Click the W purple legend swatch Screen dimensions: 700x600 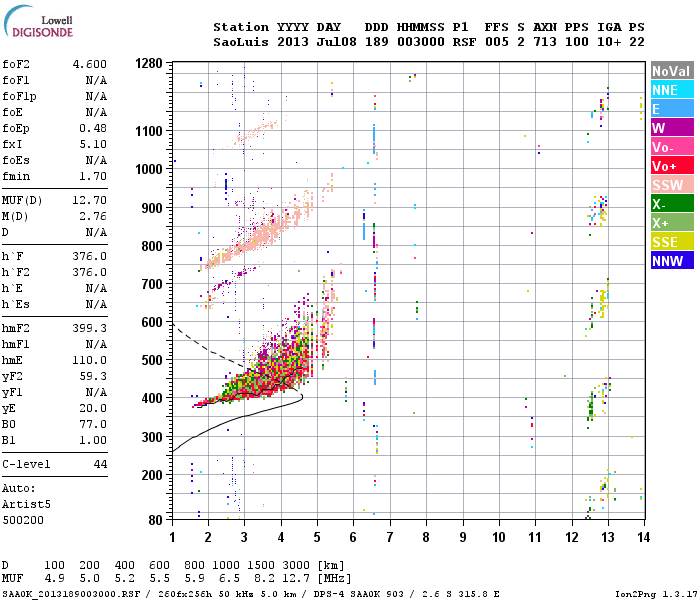tap(672, 128)
